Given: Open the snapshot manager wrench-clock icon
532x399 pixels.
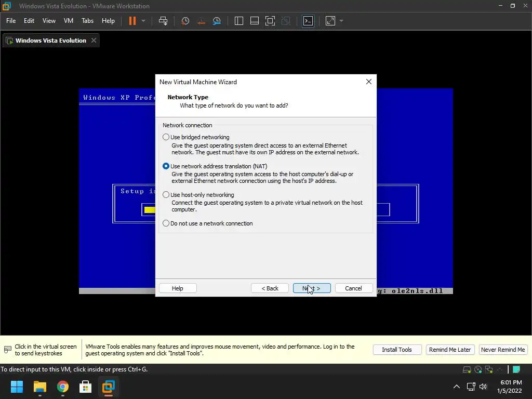Looking at the screenshot, I should 217,21.
